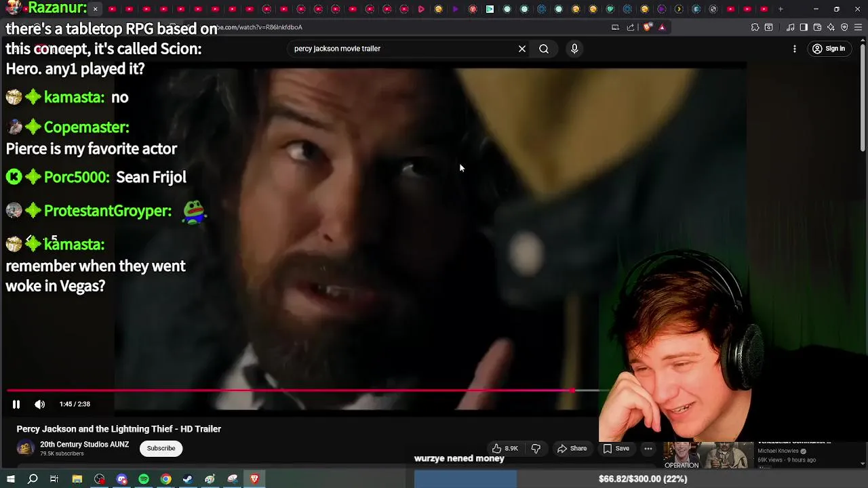Screen dimensions: 868x488
Task: Open the Windows Start menu
Action: (10, 479)
